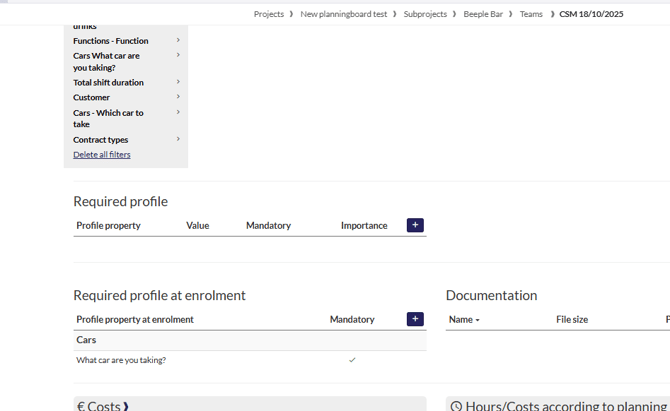Click plus button in Required profile table
The width and height of the screenshot is (670, 411).
[x=415, y=225]
